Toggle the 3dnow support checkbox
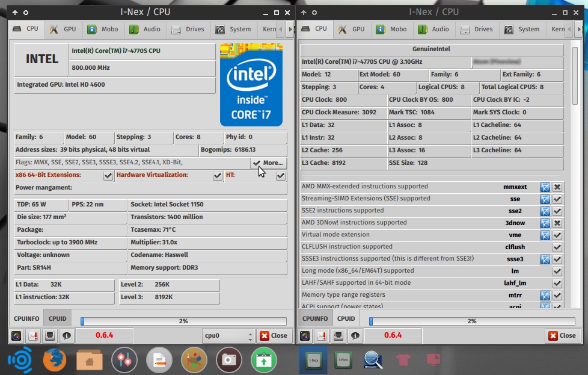588x375 pixels. pyautogui.click(x=557, y=223)
